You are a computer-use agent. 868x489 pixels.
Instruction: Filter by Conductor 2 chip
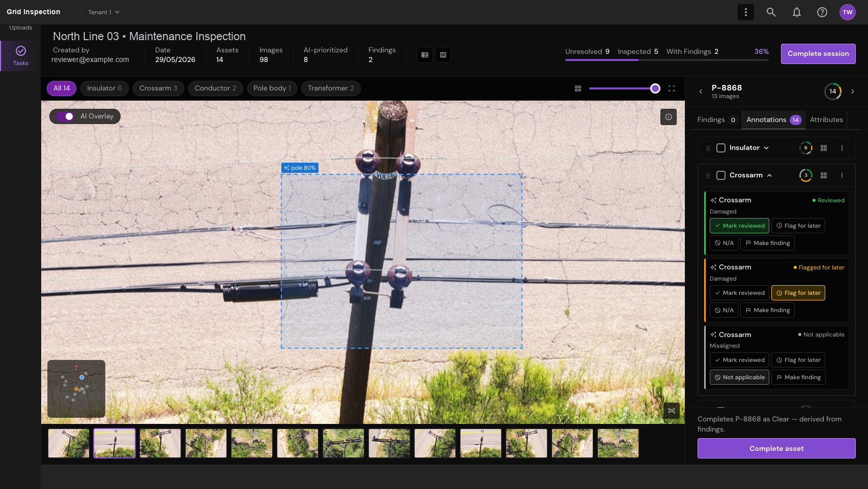tap(215, 88)
